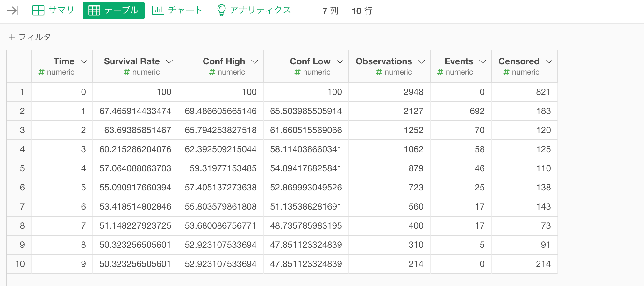644x286 pixels.
Task: Click Survival Rate cell 67.465914433474
Action: tap(135, 111)
